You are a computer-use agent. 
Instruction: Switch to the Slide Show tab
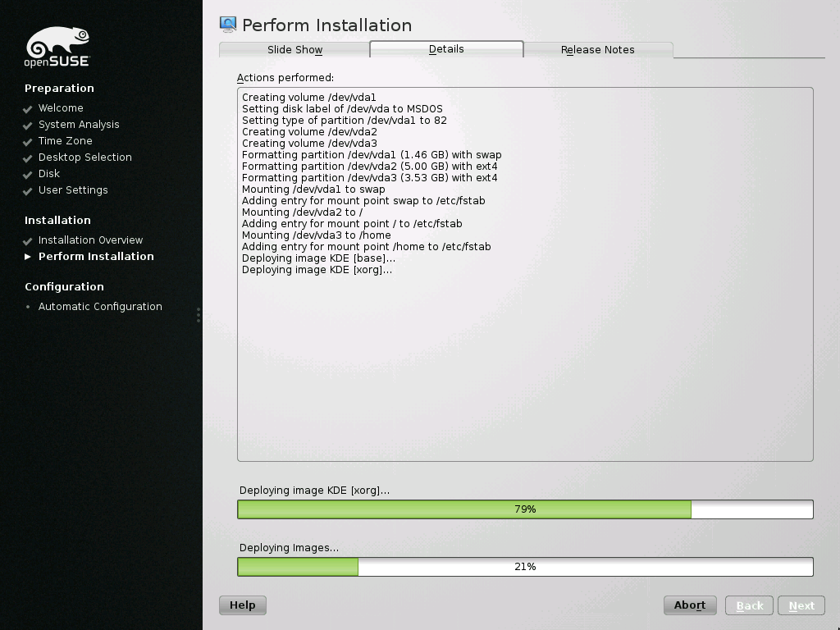click(x=294, y=50)
